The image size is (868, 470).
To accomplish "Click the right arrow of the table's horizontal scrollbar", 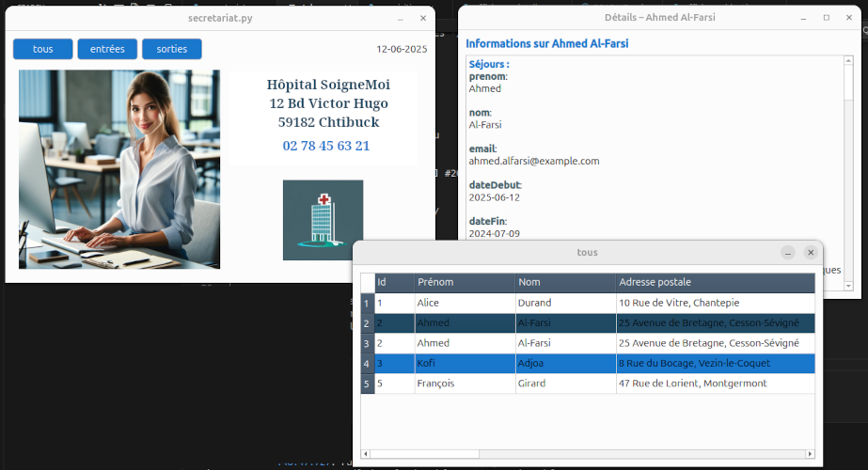I will point(810,454).
